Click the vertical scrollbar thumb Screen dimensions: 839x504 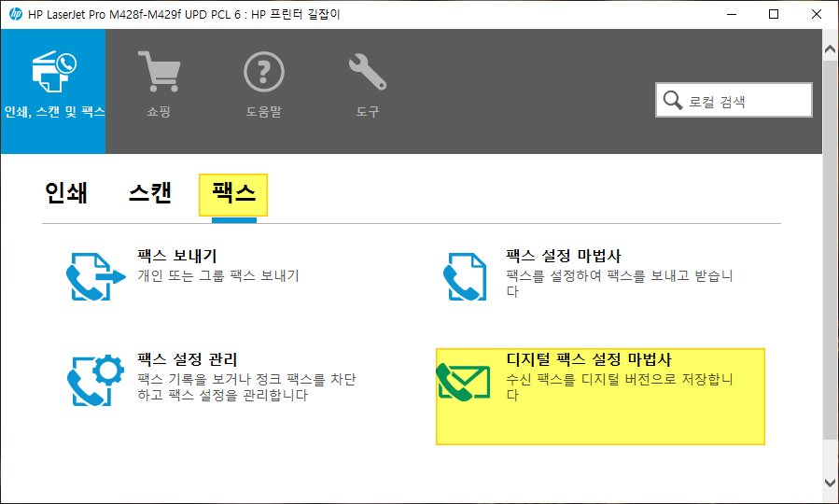click(830, 249)
